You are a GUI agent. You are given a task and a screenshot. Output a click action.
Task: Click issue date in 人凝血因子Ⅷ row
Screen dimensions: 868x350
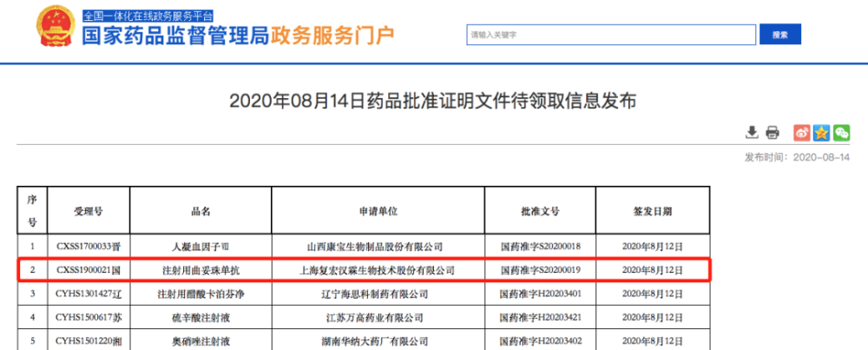coord(653,247)
